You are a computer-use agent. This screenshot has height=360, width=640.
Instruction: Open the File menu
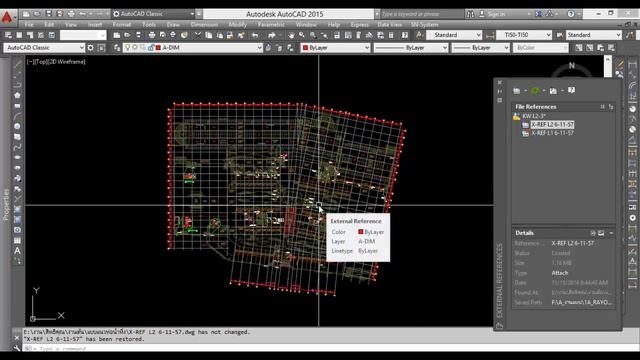[x=29, y=24]
